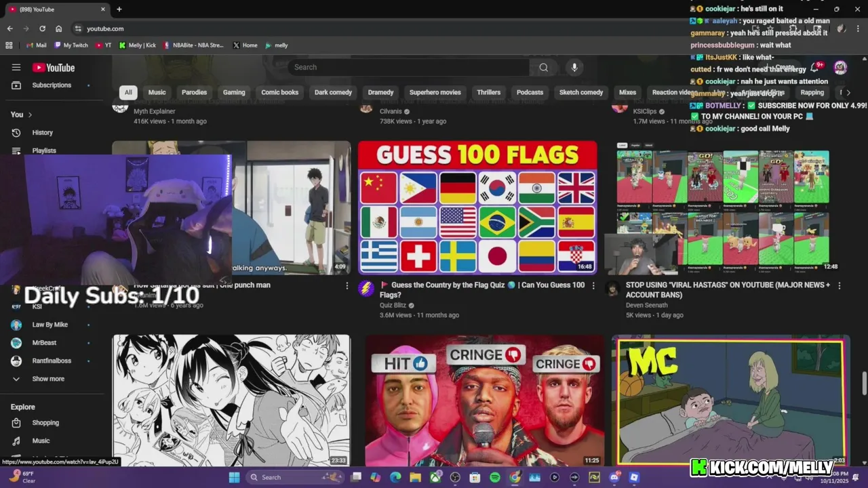Open the YouTube hamburger guide menu
This screenshot has width=868, height=488.
click(16, 67)
